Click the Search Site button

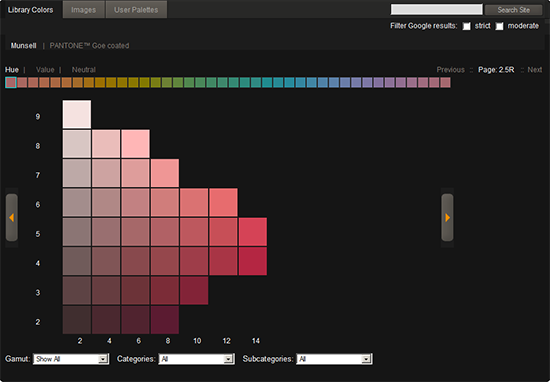coord(514,10)
